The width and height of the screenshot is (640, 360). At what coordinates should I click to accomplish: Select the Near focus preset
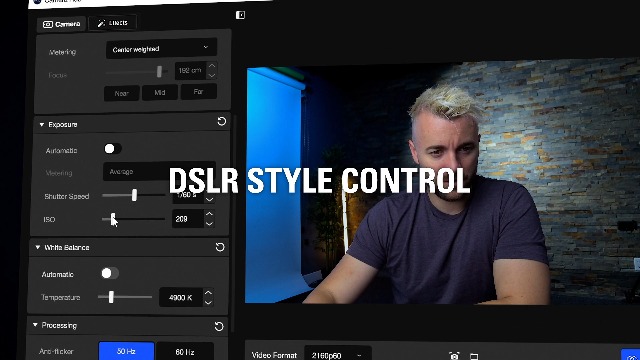[x=122, y=93]
